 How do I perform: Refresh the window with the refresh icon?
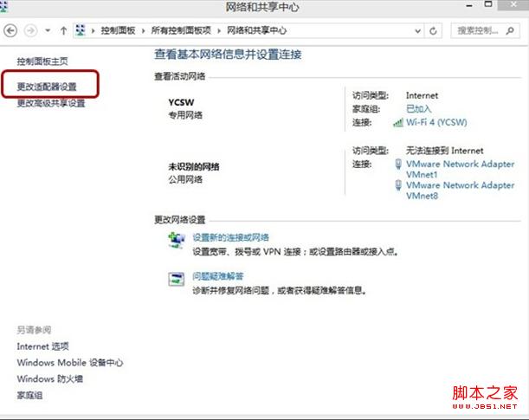[x=433, y=31]
